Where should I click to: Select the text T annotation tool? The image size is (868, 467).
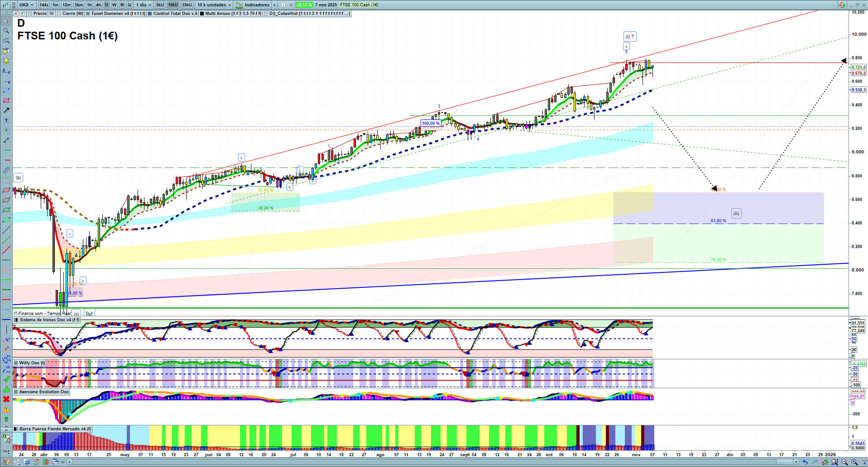6,120
